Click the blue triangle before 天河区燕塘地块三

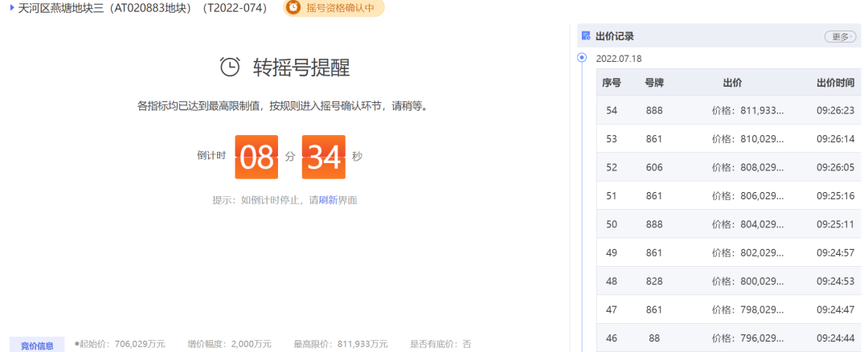(12, 8)
